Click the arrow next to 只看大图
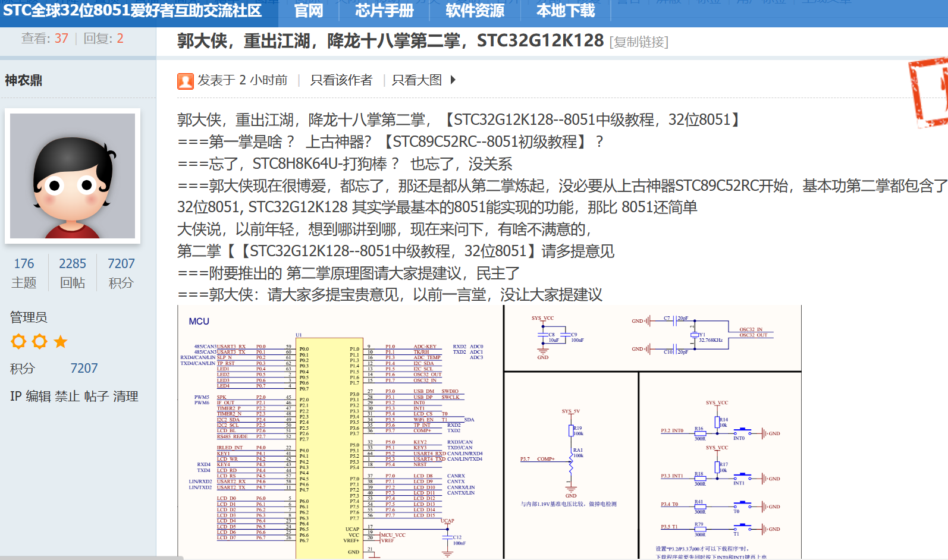This screenshot has width=948, height=560. (x=453, y=80)
